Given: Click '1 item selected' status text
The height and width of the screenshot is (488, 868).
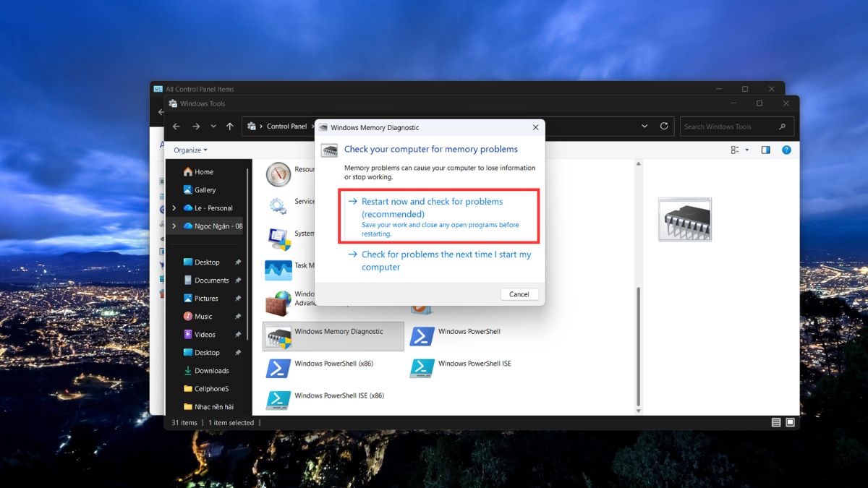Looking at the screenshot, I should point(231,423).
